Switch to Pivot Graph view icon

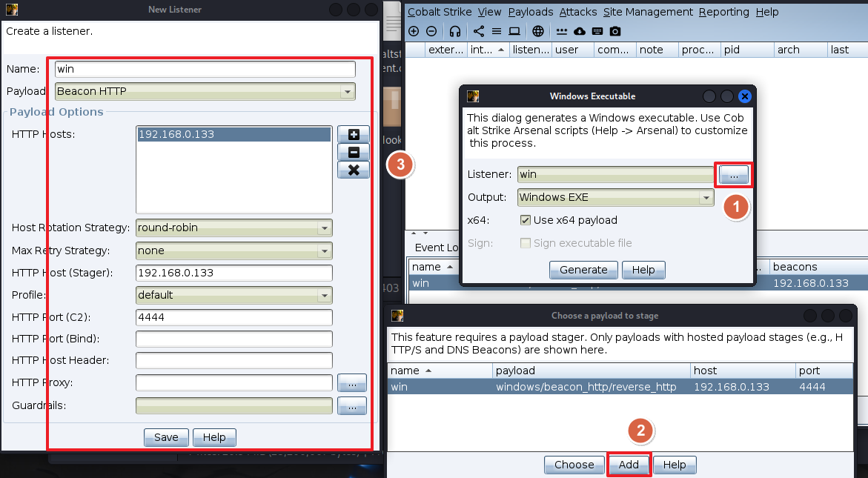[479, 32]
